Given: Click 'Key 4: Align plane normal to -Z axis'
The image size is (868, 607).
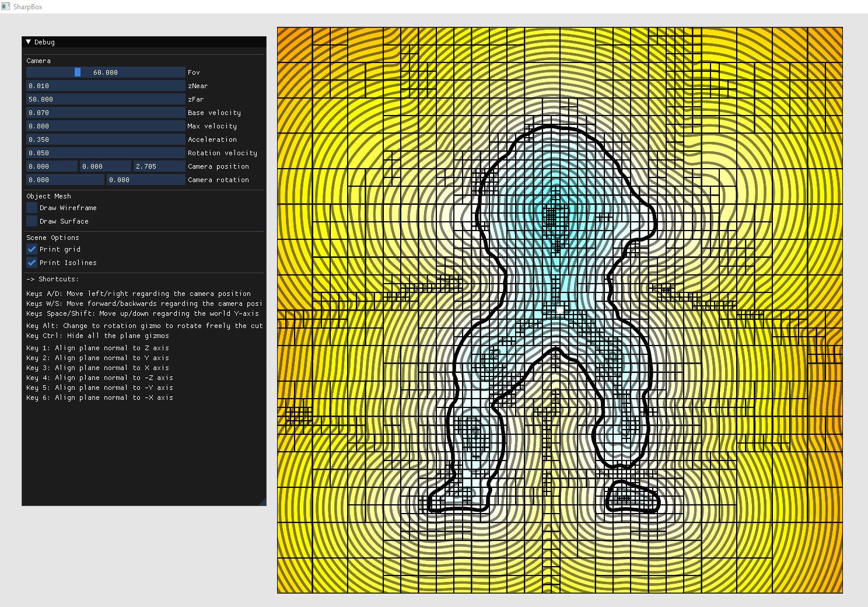Looking at the screenshot, I should pos(100,378).
